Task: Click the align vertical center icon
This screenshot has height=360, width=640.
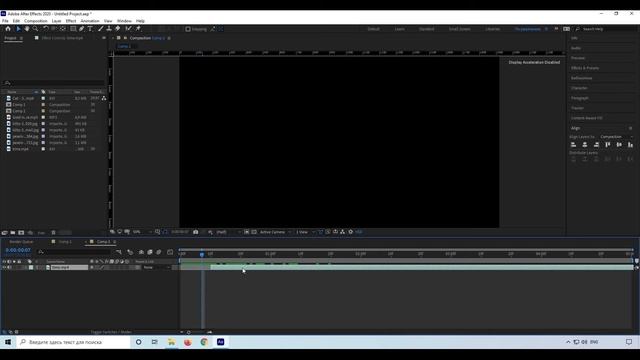Action: point(619,144)
